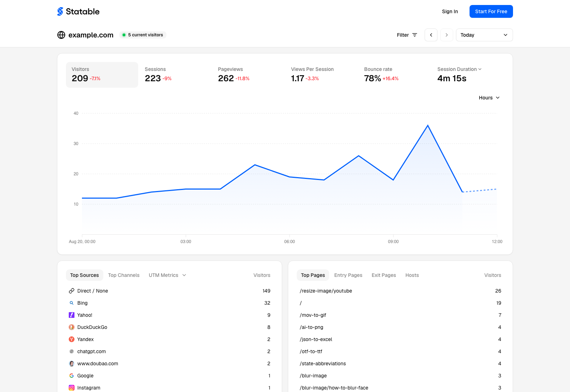This screenshot has width=570, height=392.
Task: Click the Instagram source icon
Action: 72,388
